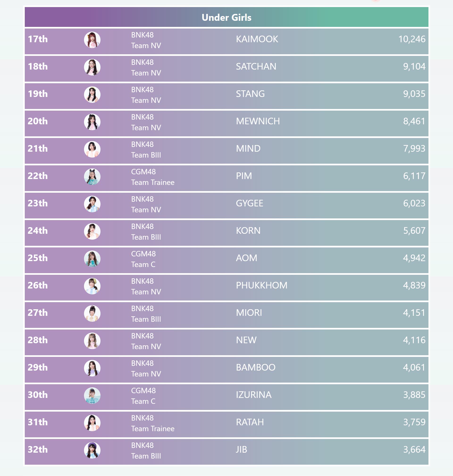Click the profile picture in the 25th rank row
This screenshot has width=453, height=476.
[x=92, y=259]
